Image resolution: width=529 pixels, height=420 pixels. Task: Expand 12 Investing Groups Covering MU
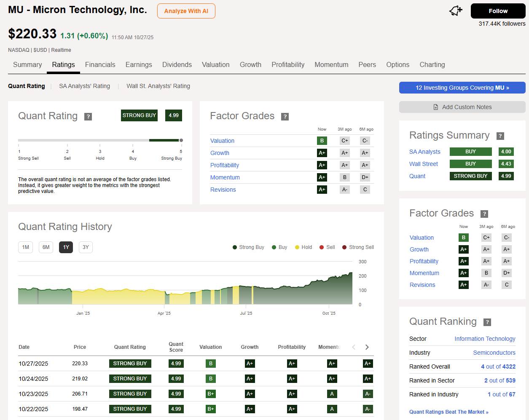pos(462,88)
